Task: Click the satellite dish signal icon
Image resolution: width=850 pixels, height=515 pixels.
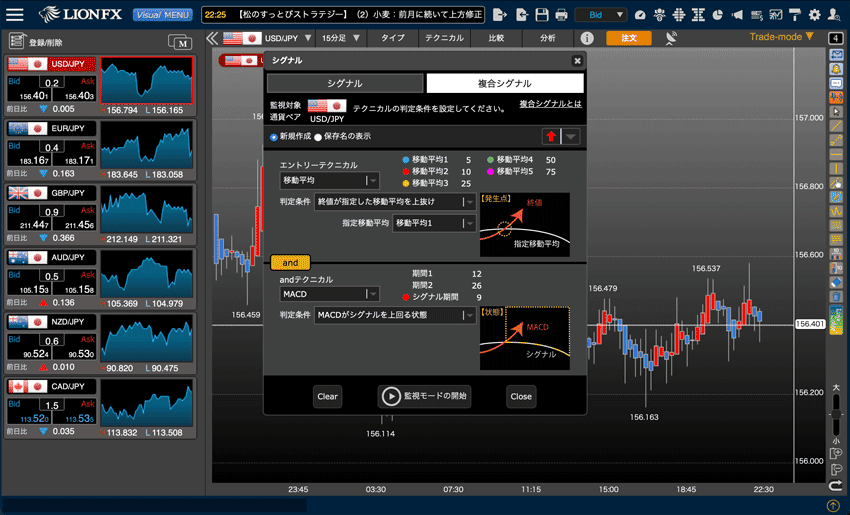Action: point(671,38)
